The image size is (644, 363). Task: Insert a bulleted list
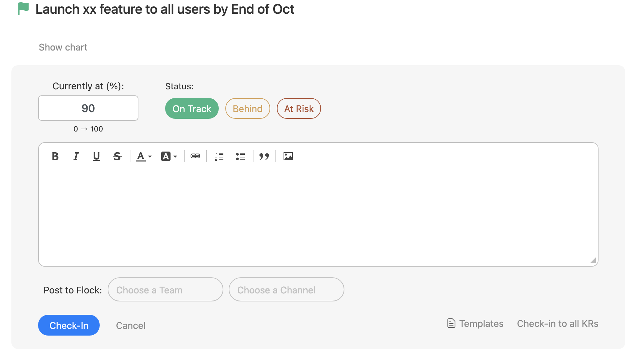[240, 156]
